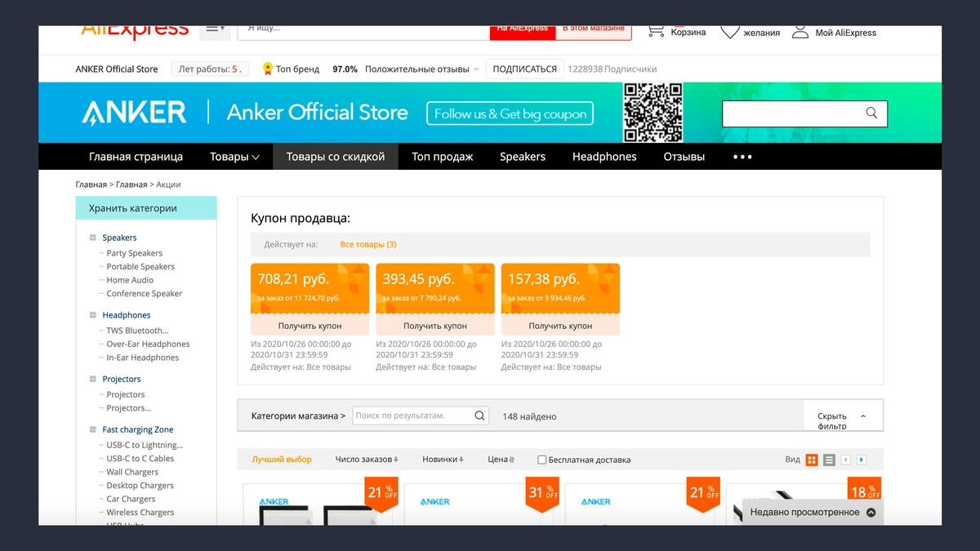Collapse the Headphones category tree

click(93, 315)
